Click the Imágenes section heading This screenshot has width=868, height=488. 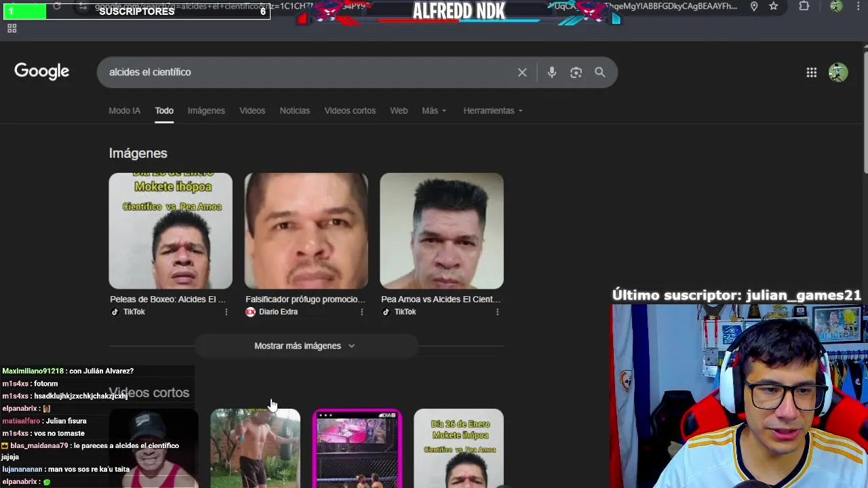(x=138, y=153)
